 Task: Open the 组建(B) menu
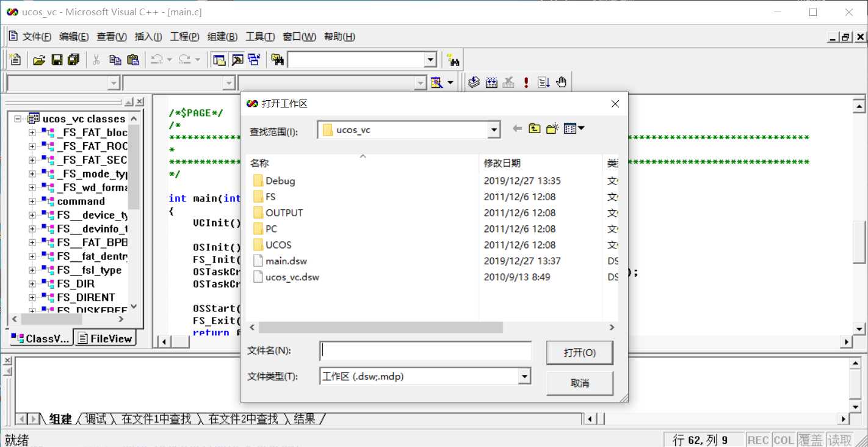(x=222, y=37)
